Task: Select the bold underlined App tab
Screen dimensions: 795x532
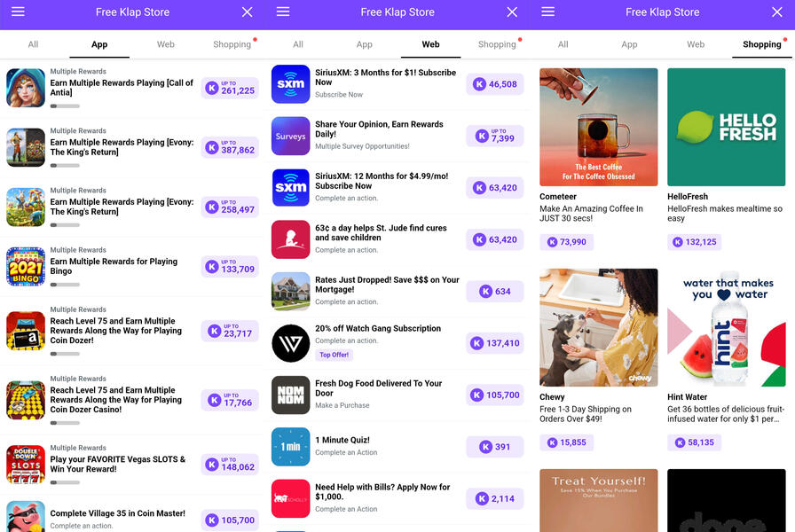Action: (99, 44)
